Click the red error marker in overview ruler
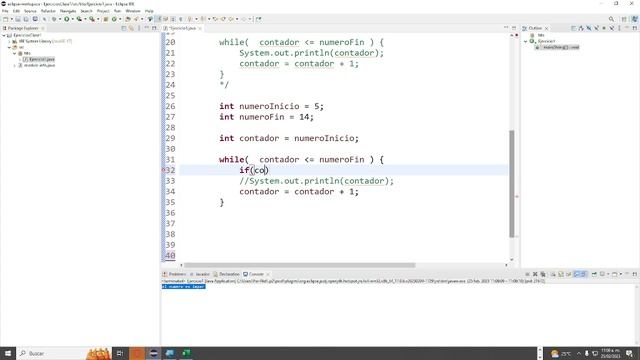Viewport: 640px width, 360px height. click(x=517, y=196)
